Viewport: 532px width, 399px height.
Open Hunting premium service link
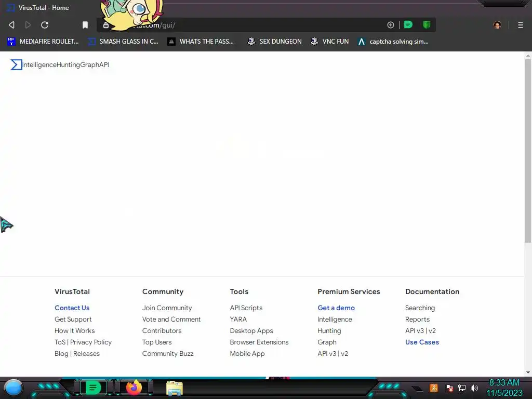pos(329,330)
